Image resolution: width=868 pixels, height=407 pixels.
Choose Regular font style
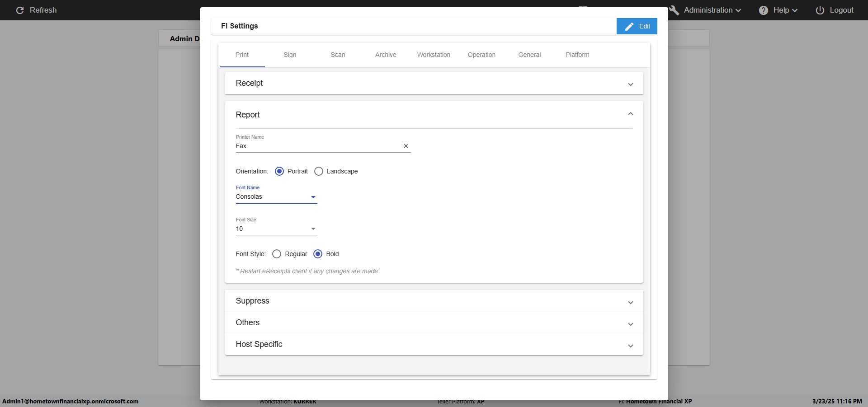coord(277,254)
